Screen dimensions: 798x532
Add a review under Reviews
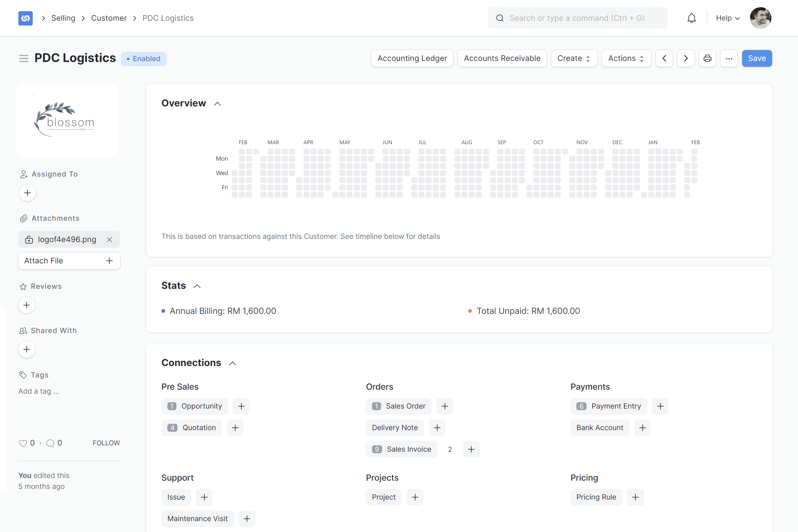[x=27, y=305]
